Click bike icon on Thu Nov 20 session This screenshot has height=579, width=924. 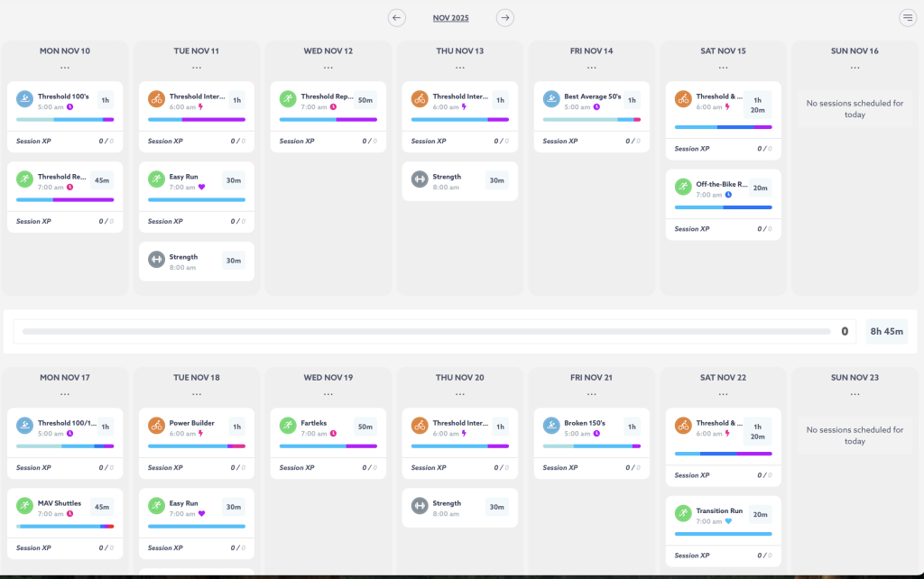tap(420, 426)
